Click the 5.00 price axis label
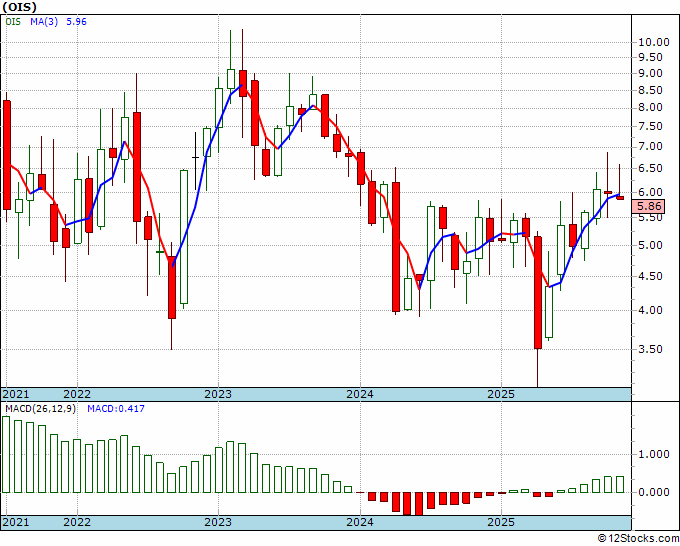Screen dimensions: 680x546 pyautogui.click(x=650, y=245)
